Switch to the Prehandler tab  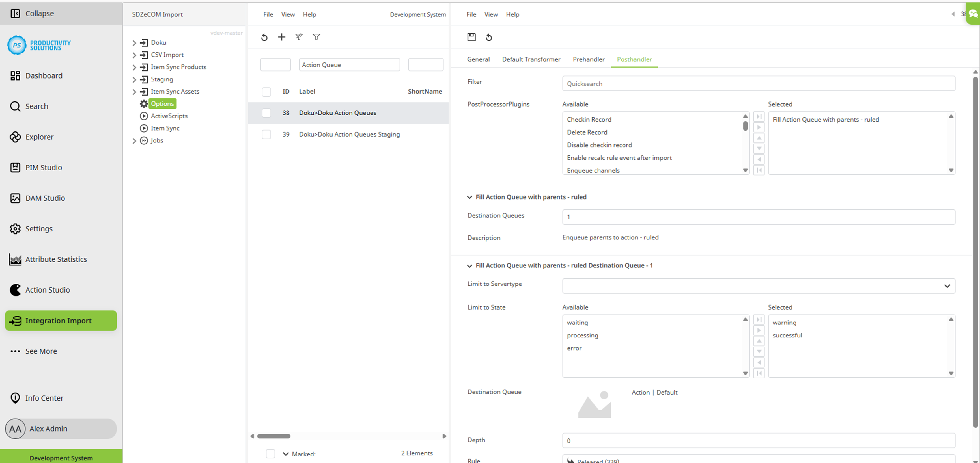(589, 59)
